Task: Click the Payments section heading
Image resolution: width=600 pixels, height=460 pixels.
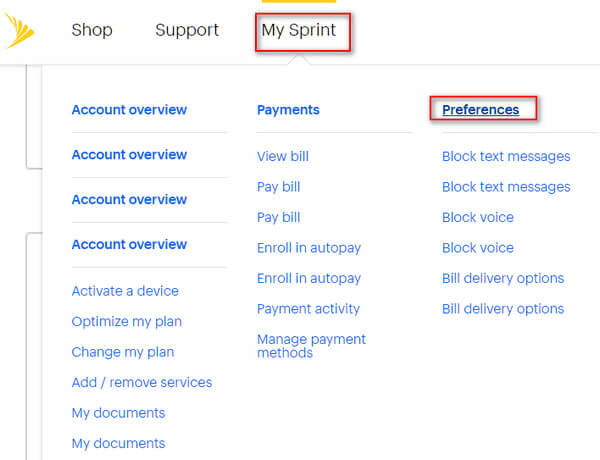Action: tap(288, 110)
